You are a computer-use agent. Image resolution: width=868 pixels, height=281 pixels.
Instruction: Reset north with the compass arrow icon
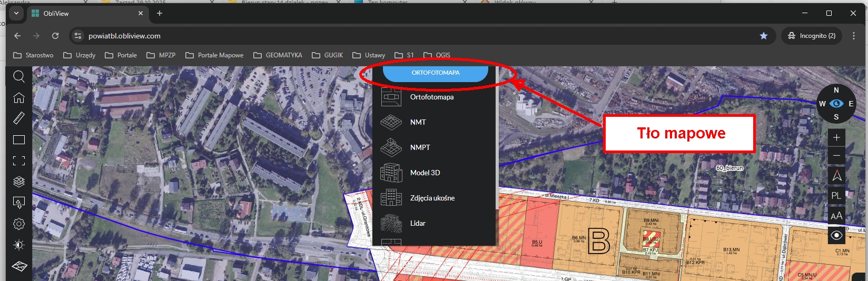click(836, 175)
